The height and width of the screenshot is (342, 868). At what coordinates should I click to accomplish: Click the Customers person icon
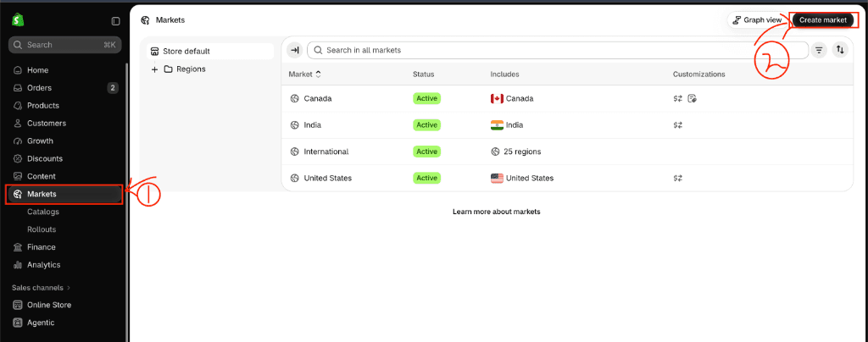[x=18, y=124]
